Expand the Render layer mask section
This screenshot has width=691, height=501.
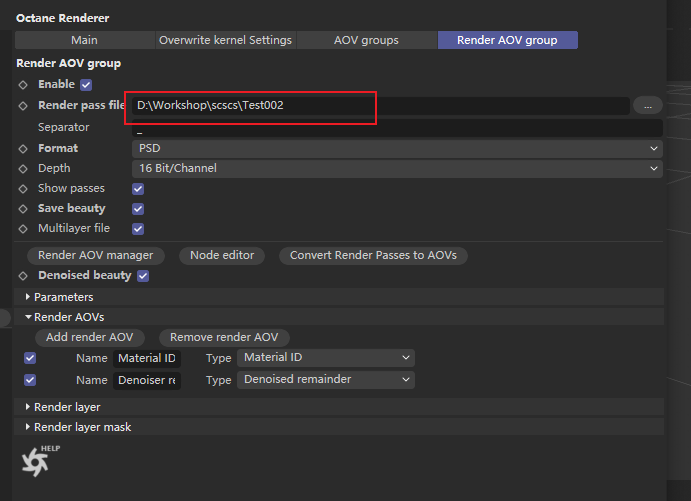(338, 427)
